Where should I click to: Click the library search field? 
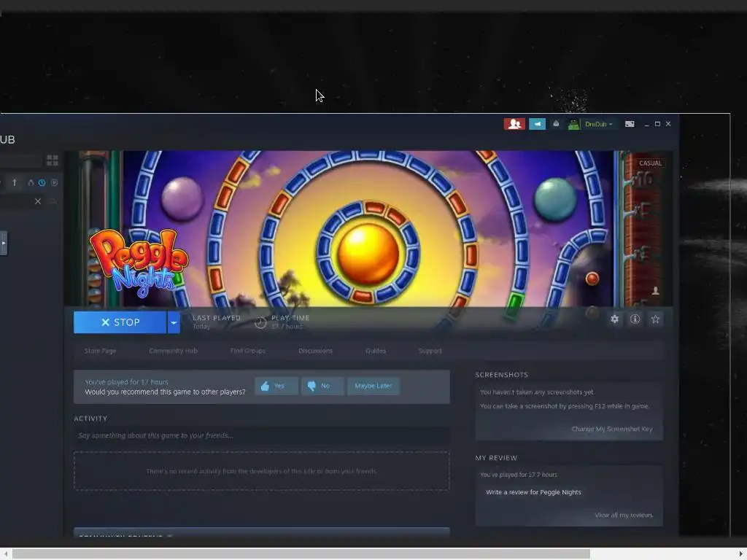pyautogui.click(x=21, y=160)
